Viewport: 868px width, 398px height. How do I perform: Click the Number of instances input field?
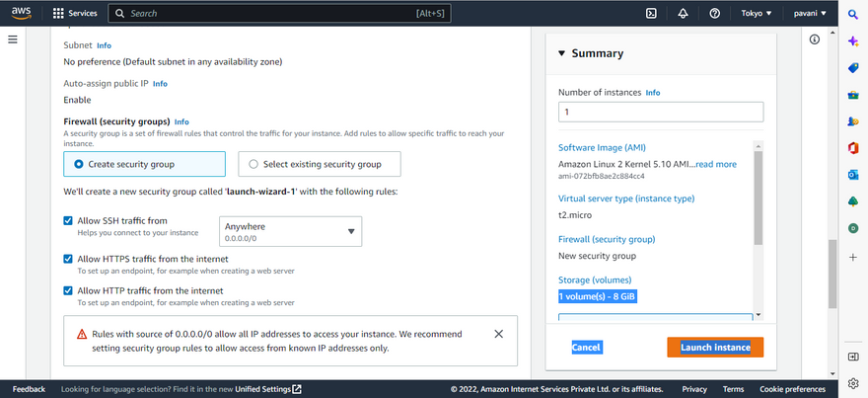click(660, 113)
